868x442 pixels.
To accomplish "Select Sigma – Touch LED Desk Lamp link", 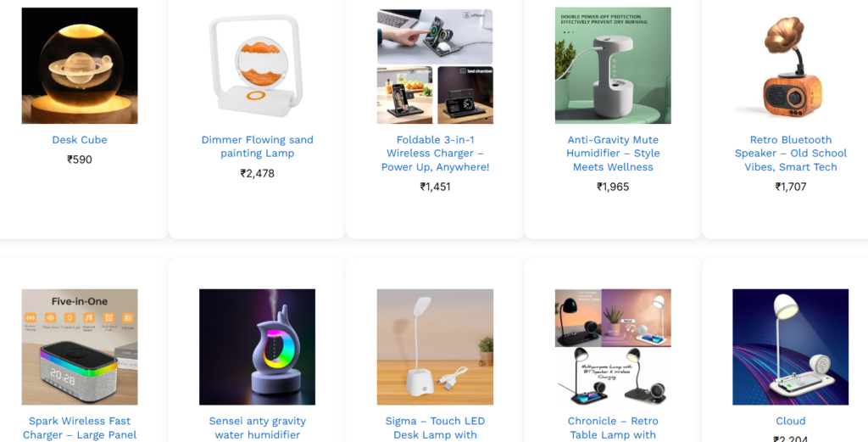I will 435,428.
